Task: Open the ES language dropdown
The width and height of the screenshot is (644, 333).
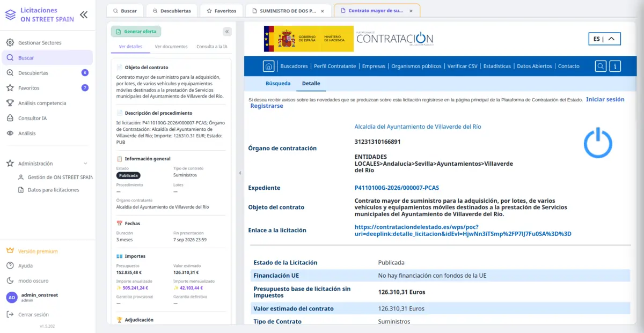Action: pos(604,39)
